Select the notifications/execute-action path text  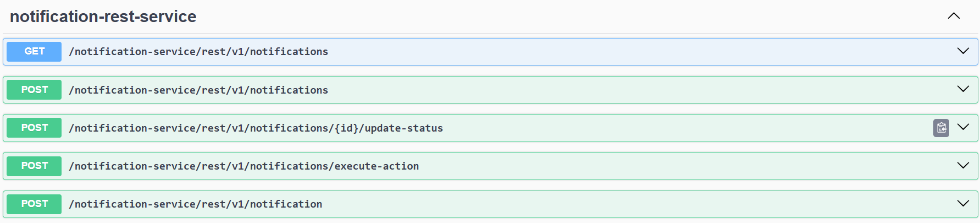243,166
